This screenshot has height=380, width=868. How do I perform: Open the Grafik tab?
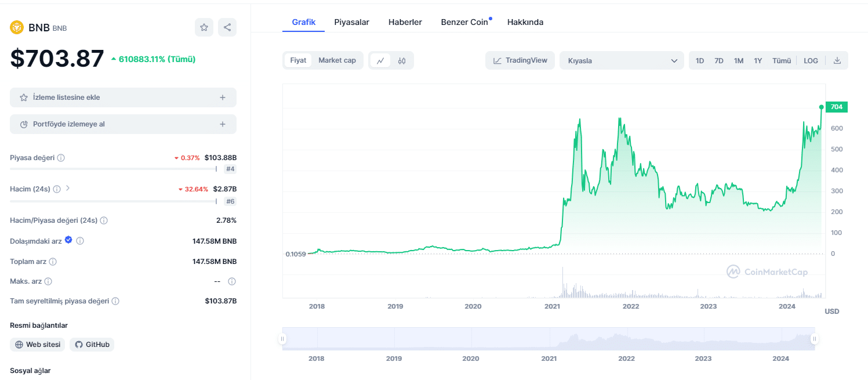pos(303,22)
